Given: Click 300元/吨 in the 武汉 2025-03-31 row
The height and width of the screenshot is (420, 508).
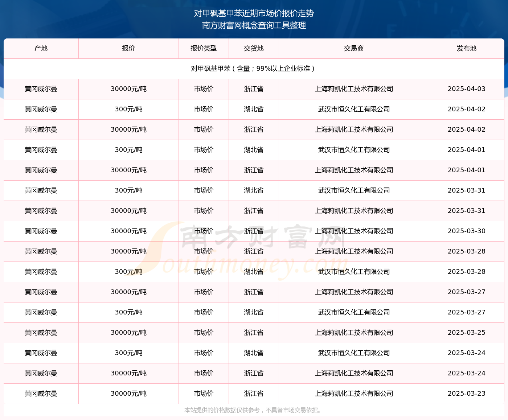Looking at the screenshot, I should click(128, 190).
